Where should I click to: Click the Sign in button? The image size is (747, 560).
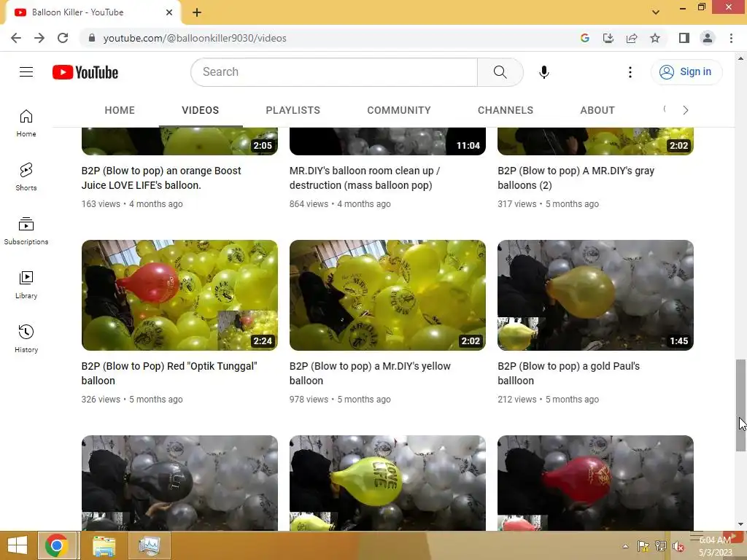(686, 72)
